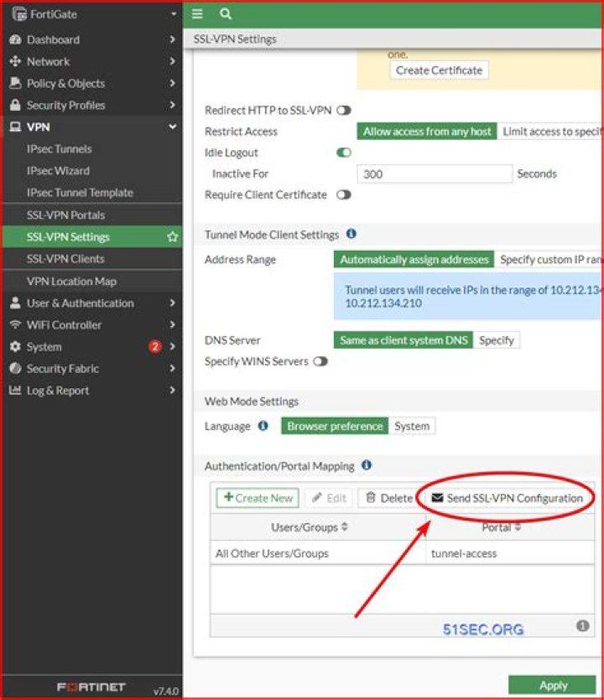
Task: Click the Create Certificate button
Action: coord(439,70)
